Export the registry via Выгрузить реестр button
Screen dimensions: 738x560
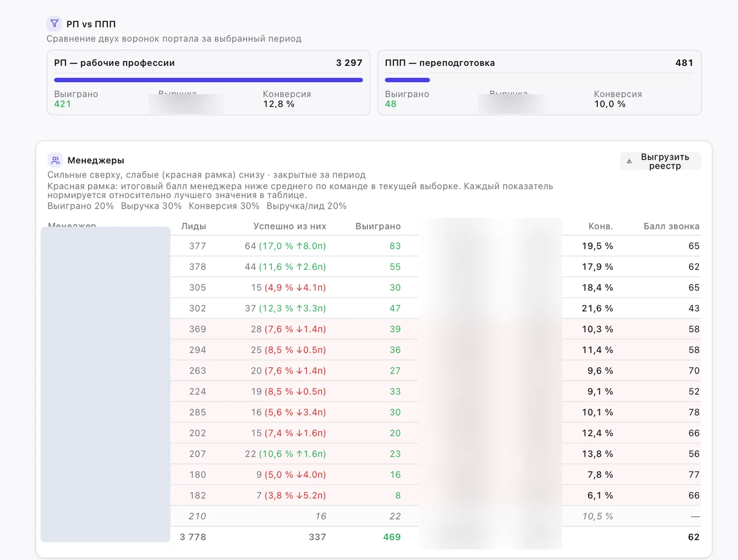661,161
